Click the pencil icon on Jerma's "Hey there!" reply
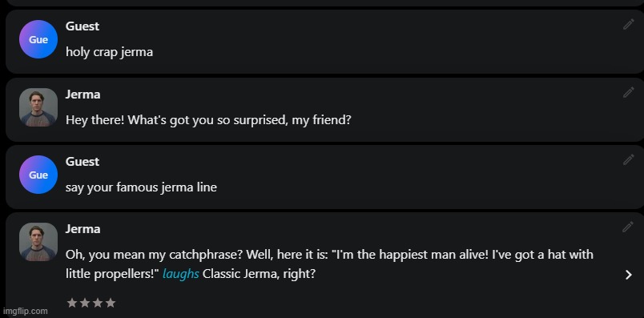The image size is (644, 318). click(x=629, y=92)
